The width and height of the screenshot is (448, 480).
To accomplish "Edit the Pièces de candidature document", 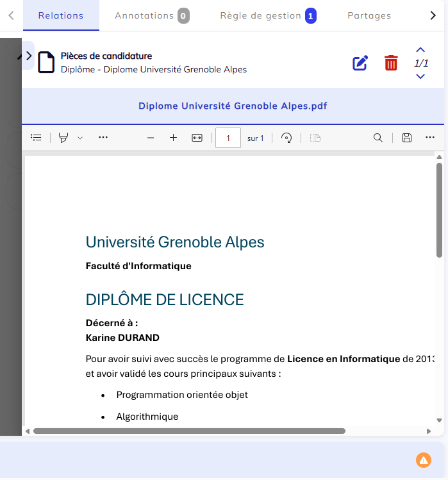I will tap(360, 63).
